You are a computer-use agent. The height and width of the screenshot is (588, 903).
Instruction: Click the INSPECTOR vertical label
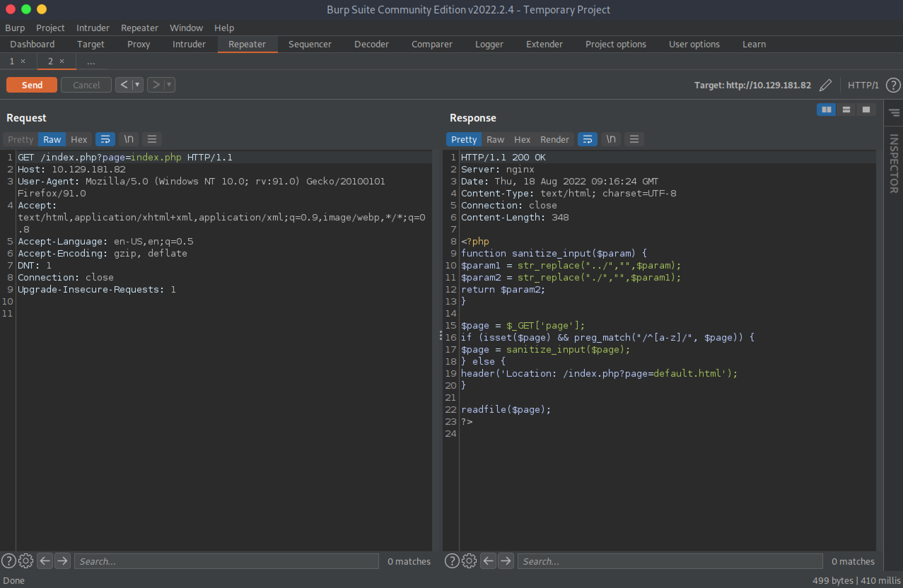pyautogui.click(x=894, y=163)
